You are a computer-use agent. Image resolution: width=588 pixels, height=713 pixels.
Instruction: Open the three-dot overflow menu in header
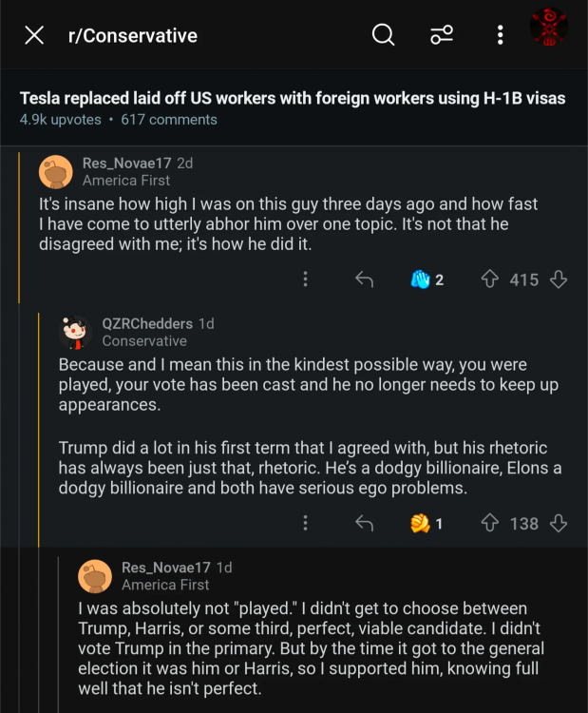pyautogui.click(x=500, y=35)
